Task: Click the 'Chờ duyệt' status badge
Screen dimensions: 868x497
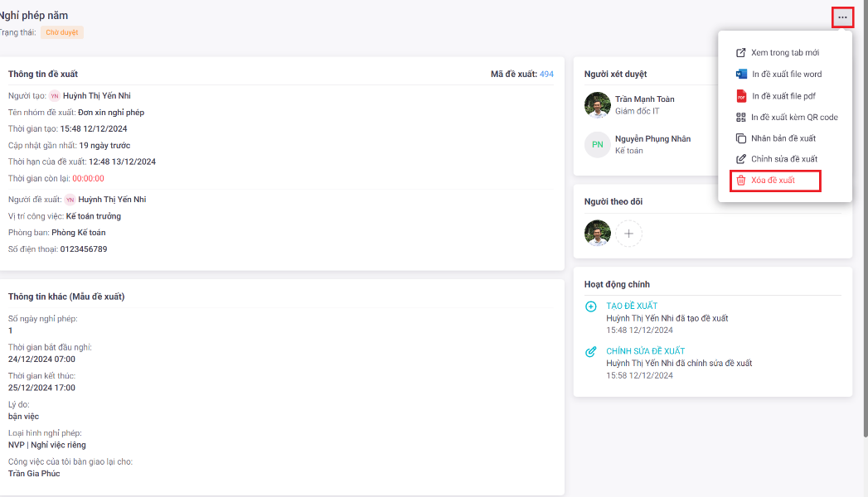Action: point(62,33)
